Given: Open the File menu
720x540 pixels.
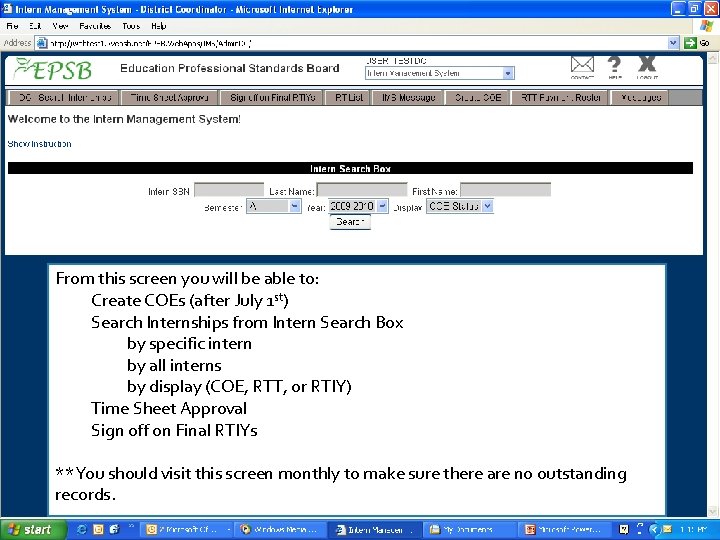Looking at the screenshot, I should pyautogui.click(x=12, y=26).
